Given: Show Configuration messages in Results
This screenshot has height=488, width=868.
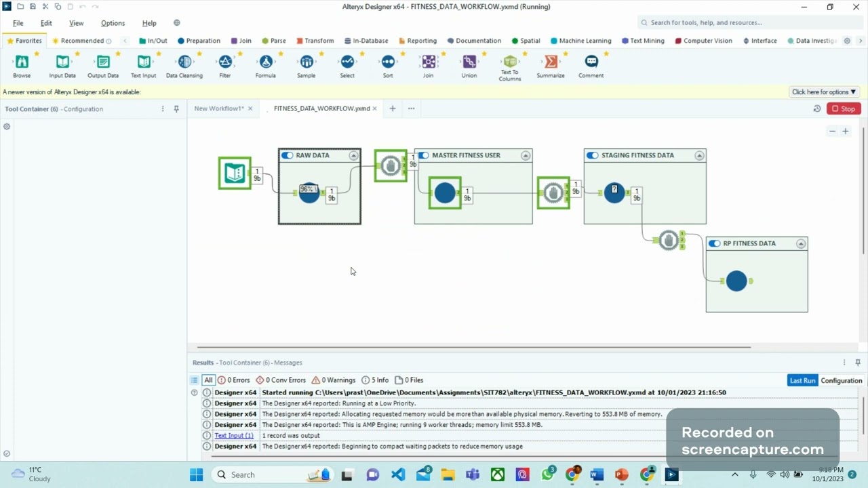Looking at the screenshot, I should [x=842, y=380].
